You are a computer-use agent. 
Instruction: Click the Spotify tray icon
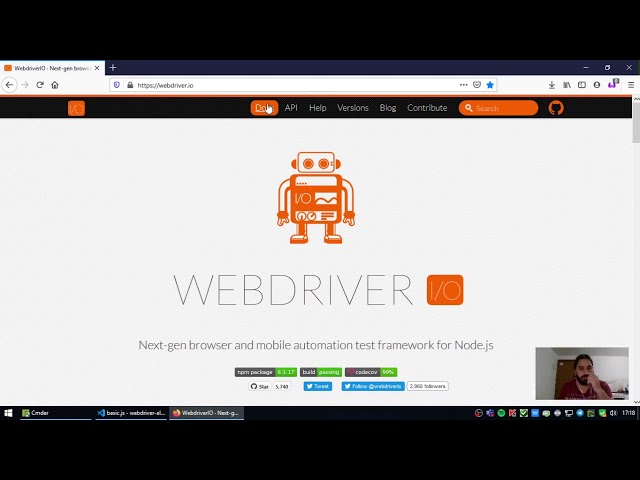tap(501, 413)
